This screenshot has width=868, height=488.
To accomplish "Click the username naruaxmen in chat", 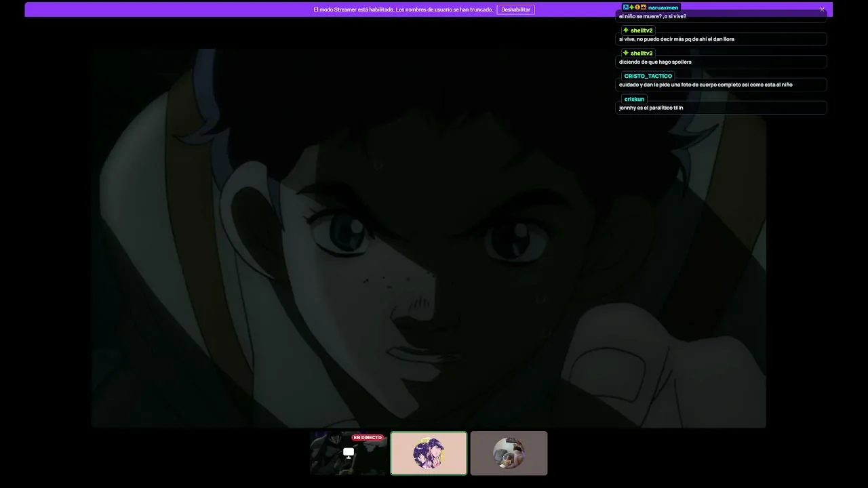I will tap(663, 7).
